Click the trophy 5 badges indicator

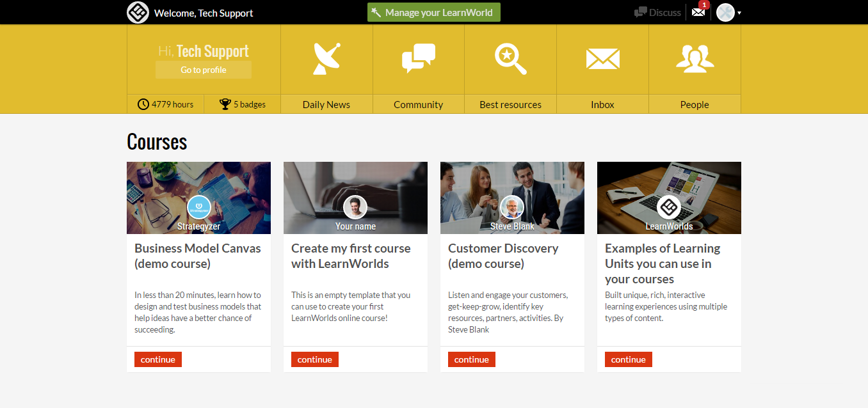(243, 104)
